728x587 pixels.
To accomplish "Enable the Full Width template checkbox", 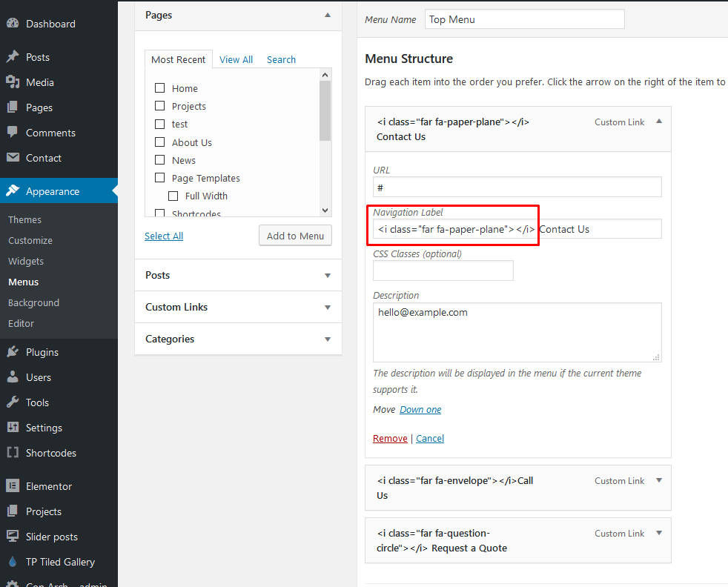I will point(173,196).
